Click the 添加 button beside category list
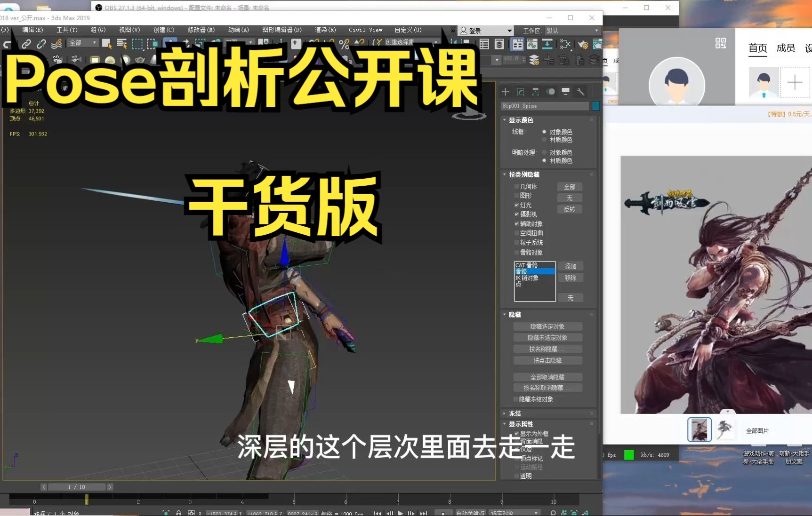The width and height of the screenshot is (812, 516). point(571,266)
